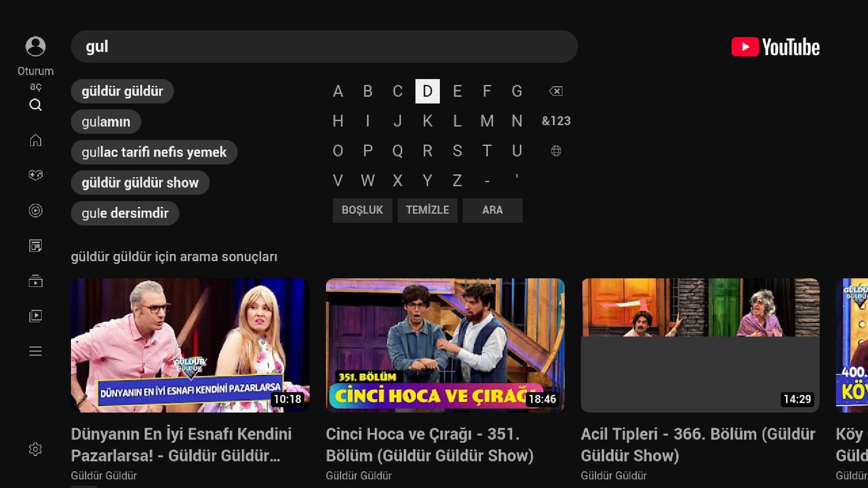Select the letter K key

[428, 121]
